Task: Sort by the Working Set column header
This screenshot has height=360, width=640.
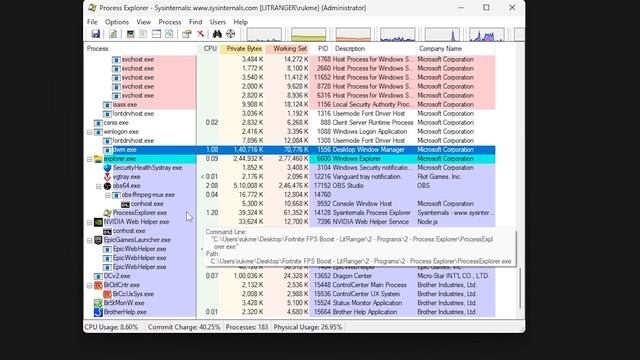Action: (288, 49)
